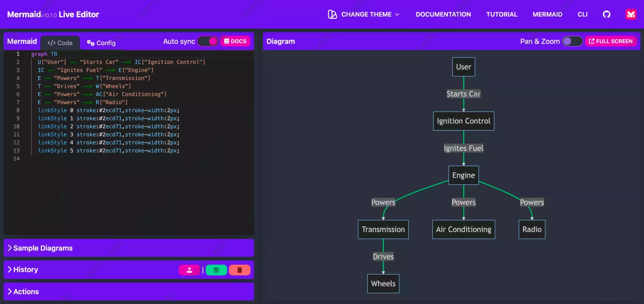Click the Powers label above Radio
This screenshot has height=304, width=644.
[532, 202]
